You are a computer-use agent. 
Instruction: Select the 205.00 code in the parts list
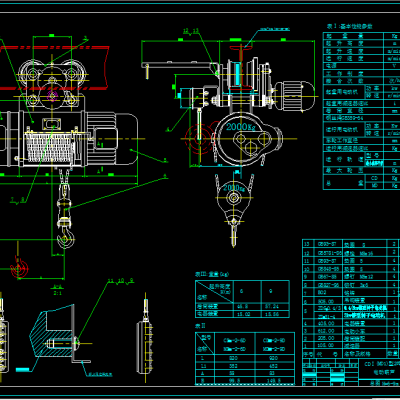(x=326, y=338)
